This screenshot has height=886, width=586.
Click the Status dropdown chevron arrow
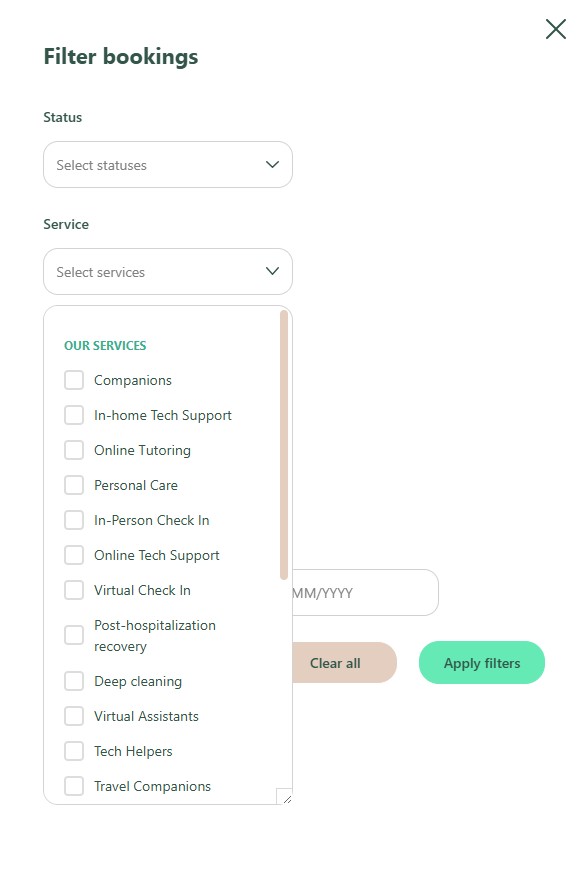pyautogui.click(x=272, y=164)
